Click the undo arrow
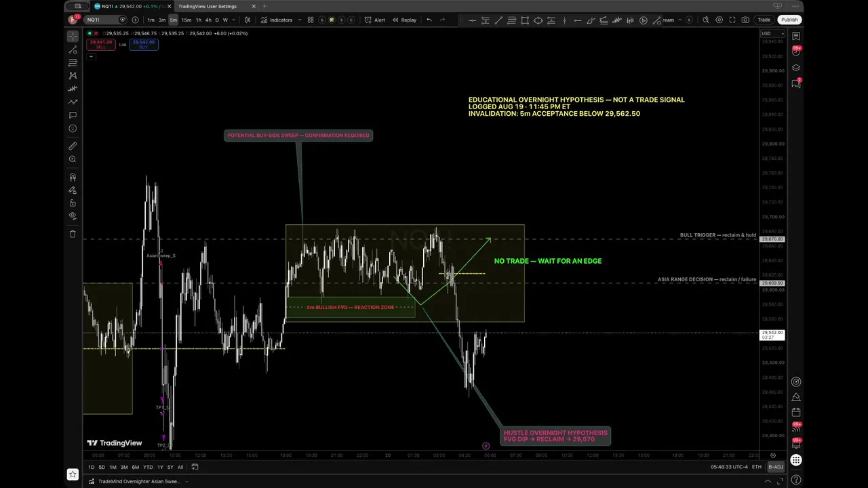 coord(429,20)
